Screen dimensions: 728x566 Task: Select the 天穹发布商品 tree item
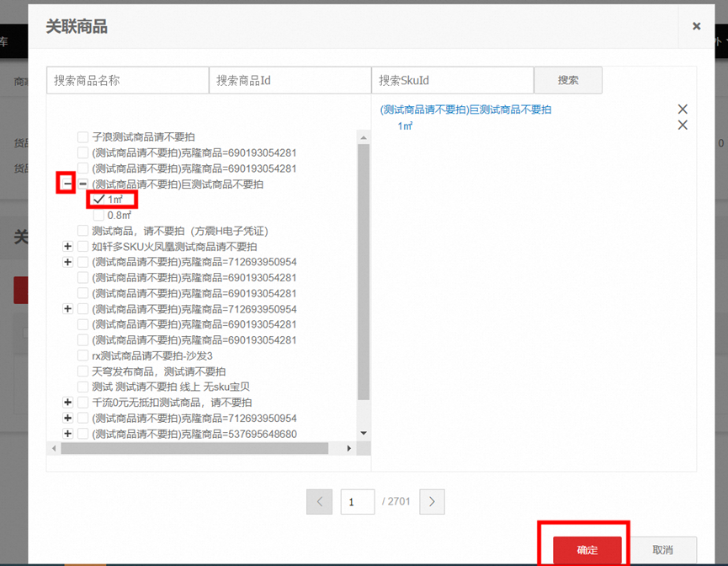pos(83,371)
